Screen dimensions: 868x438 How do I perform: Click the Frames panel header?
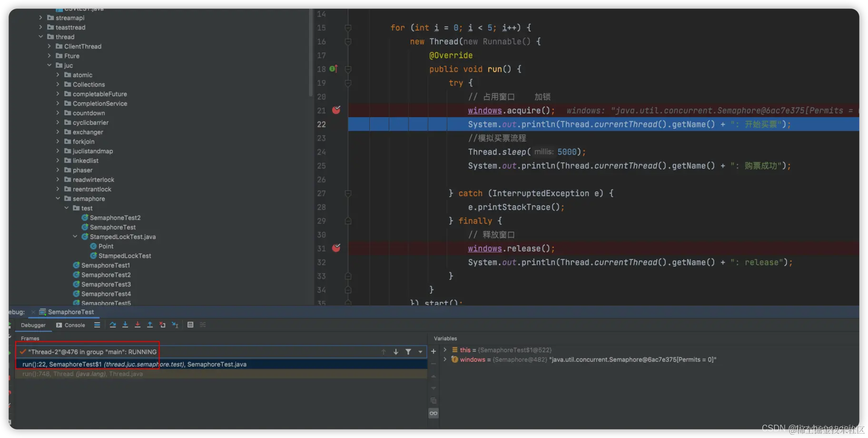click(x=30, y=338)
